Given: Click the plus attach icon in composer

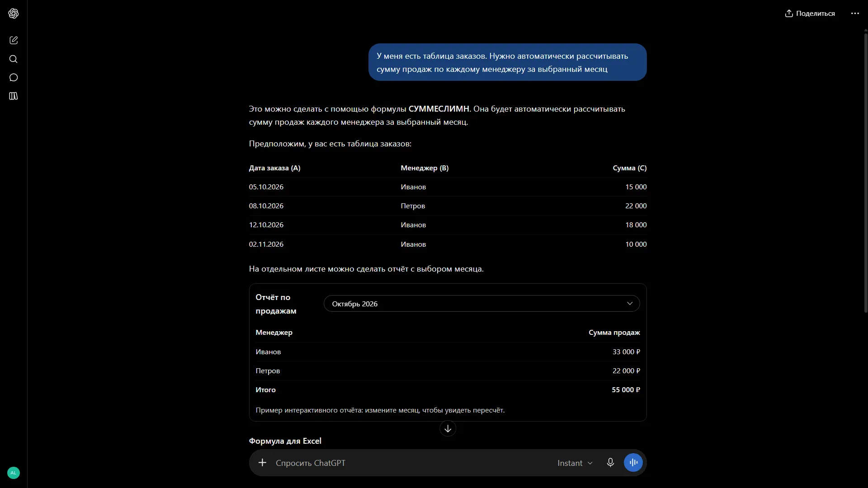Looking at the screenshot, I should tap(262, 463).
